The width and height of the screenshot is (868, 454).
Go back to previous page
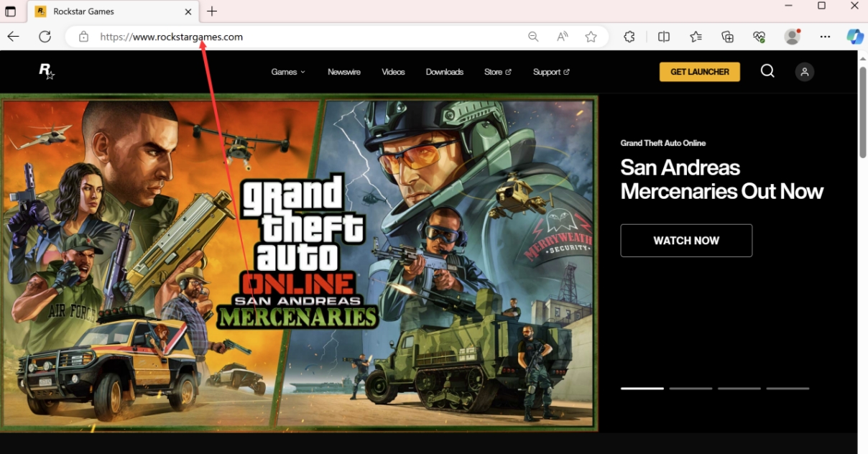[14, 37]
